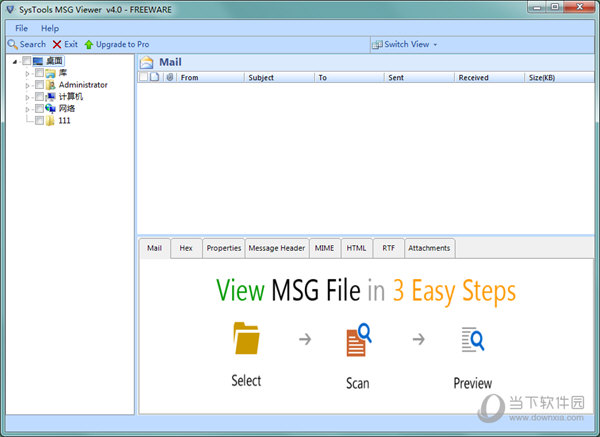Click the page icon column header
Screen dimensions: 600x437
point(154,77)
